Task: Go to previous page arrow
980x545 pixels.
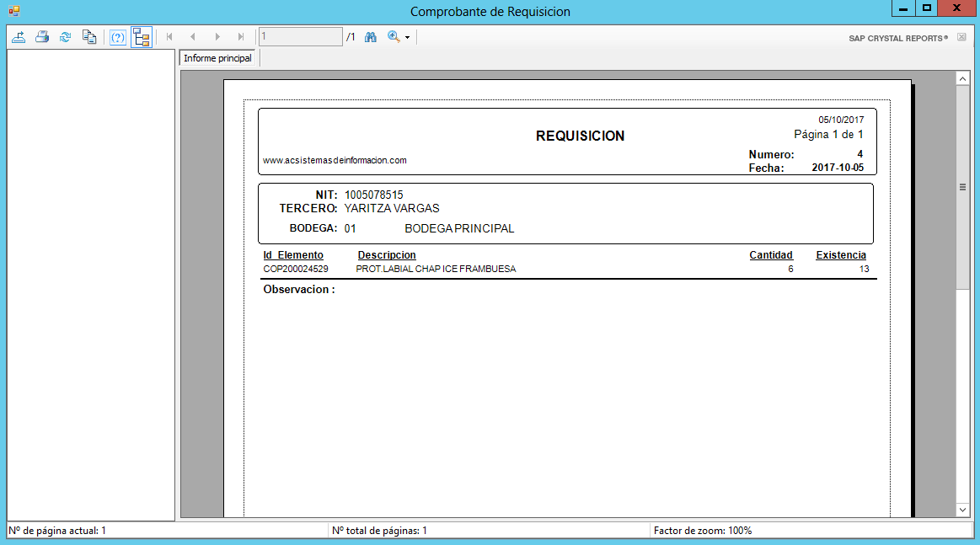Action: click(x=193, y=37)
